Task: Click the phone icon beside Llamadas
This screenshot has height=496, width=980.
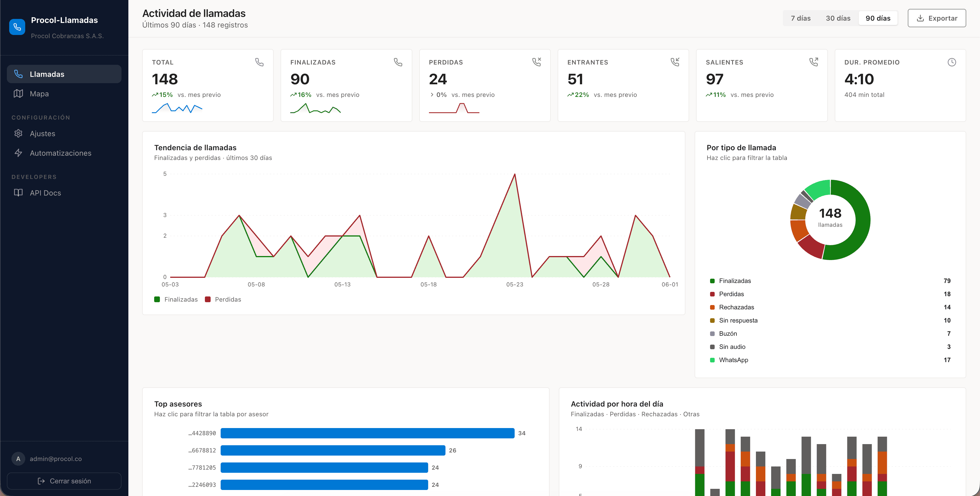Action: click(x=18, y=74)
